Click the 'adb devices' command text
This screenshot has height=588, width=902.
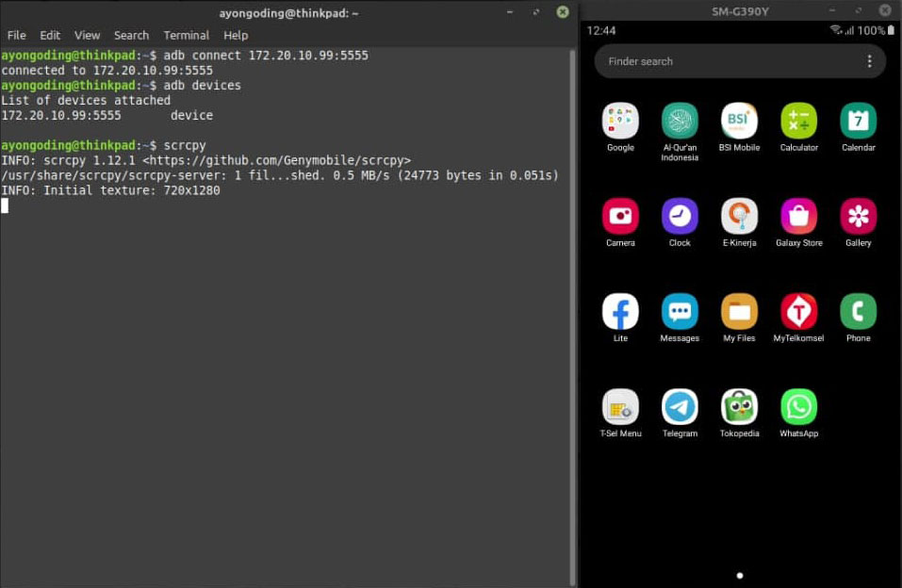(x=202, y=85)
